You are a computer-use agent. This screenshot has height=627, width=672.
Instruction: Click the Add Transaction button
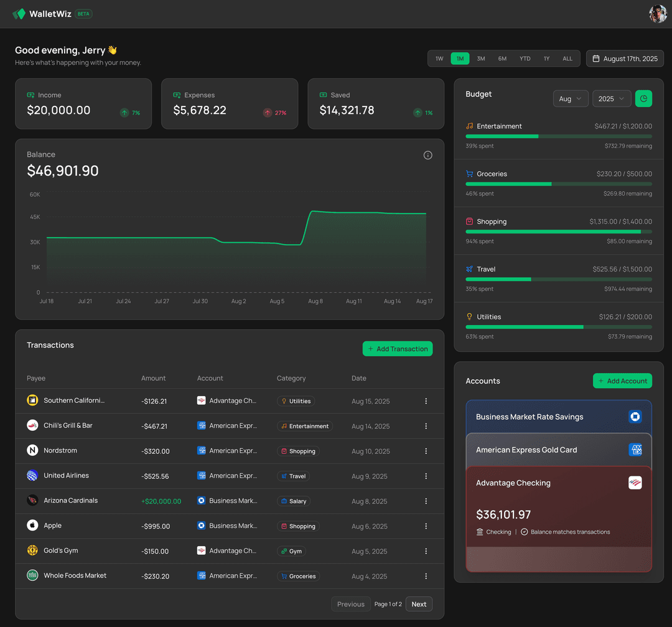click(397, 349)
